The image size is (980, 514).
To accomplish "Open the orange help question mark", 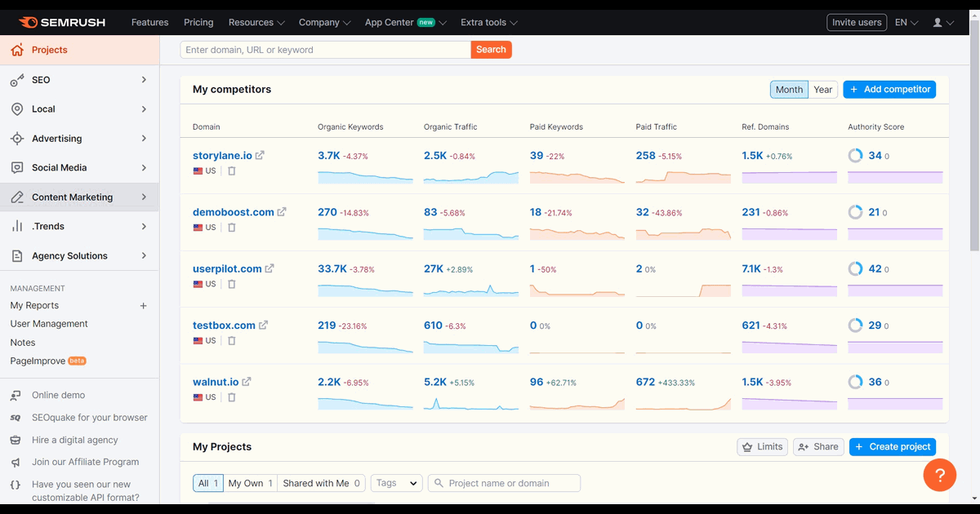I will pyautogui.click(x=939, y=475).
